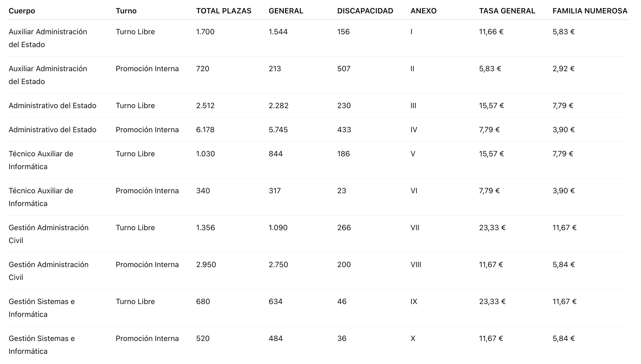Click the GENERAL column header
Screen dimensions: 641x364
tap(286, 11)
